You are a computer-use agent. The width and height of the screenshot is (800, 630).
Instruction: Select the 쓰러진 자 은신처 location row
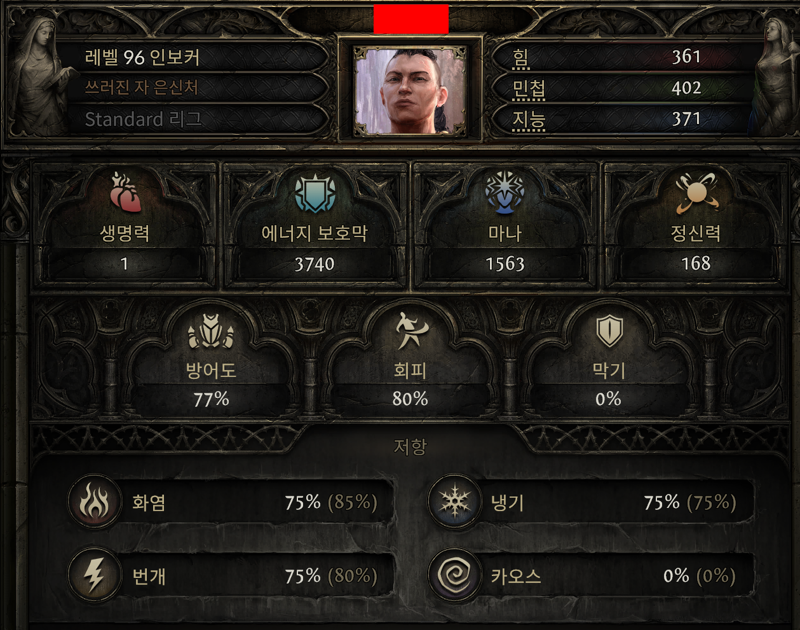[196, 88]
